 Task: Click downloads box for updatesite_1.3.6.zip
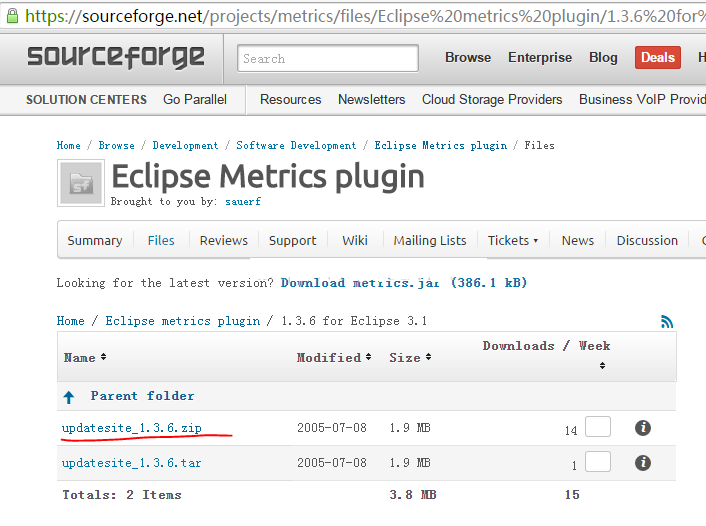click(597, 427)
